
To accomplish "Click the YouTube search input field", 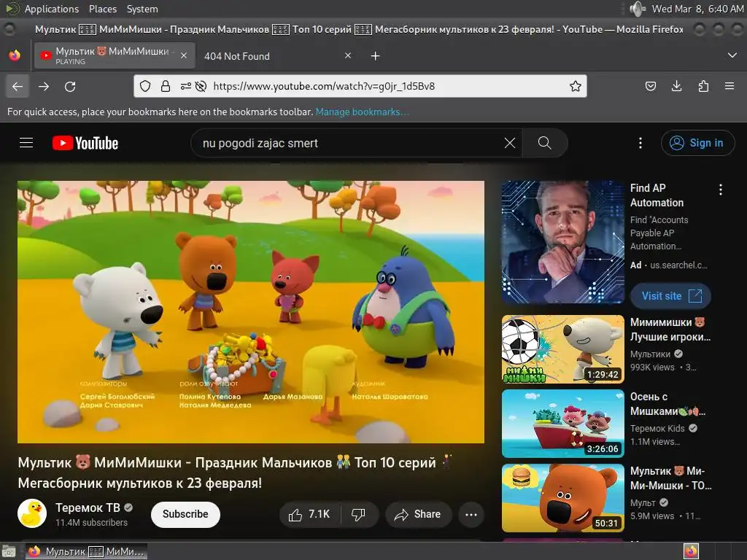I will [350, 143].
